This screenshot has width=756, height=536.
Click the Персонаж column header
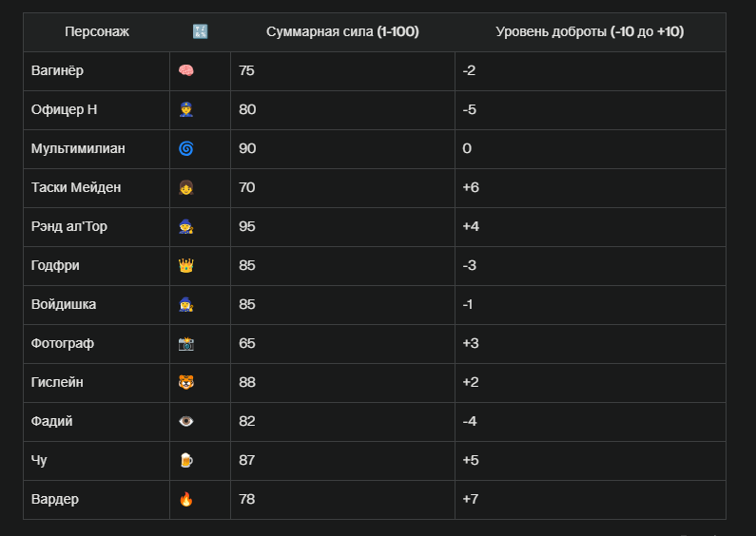click(x=96, y=32)
